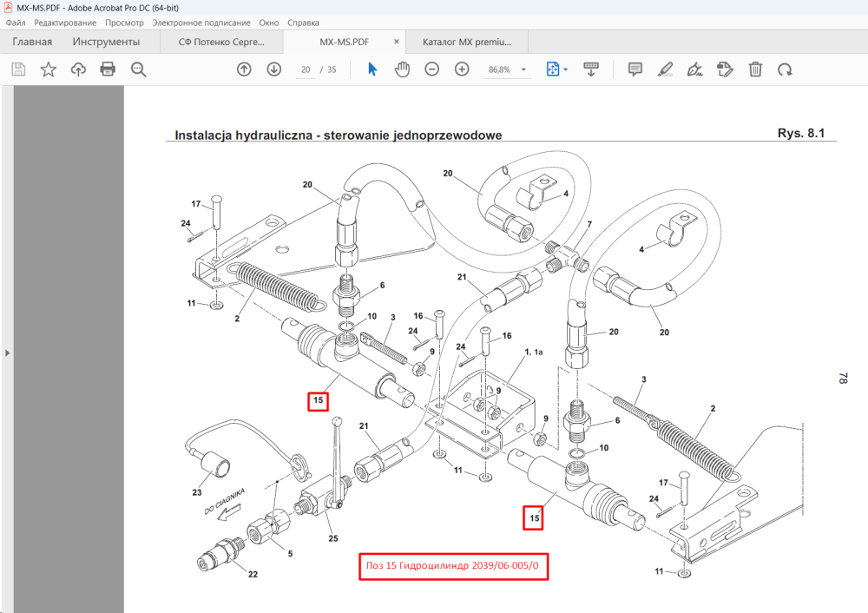Image resolution: width=868 pixels, height=613 pixels.
Task: Expand the left navigation pane arrow
Action: click(x=7, y=353)
